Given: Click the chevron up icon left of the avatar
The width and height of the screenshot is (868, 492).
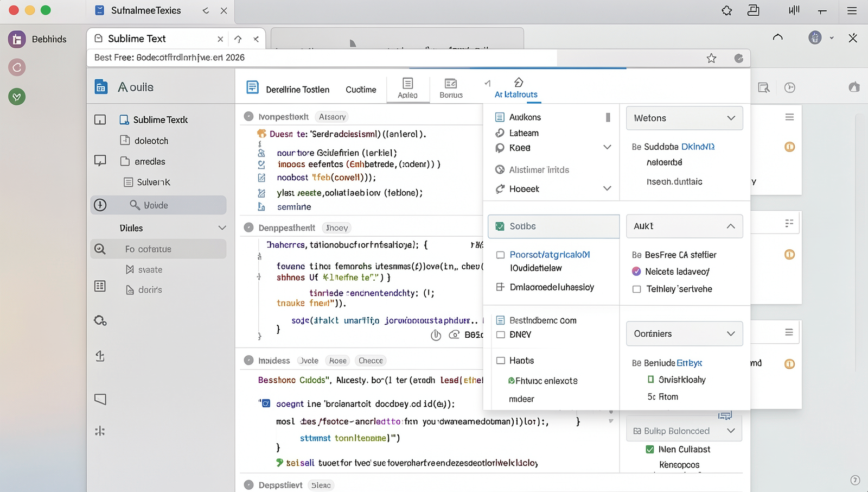Looking at the screenshot, I should point(778,37).
